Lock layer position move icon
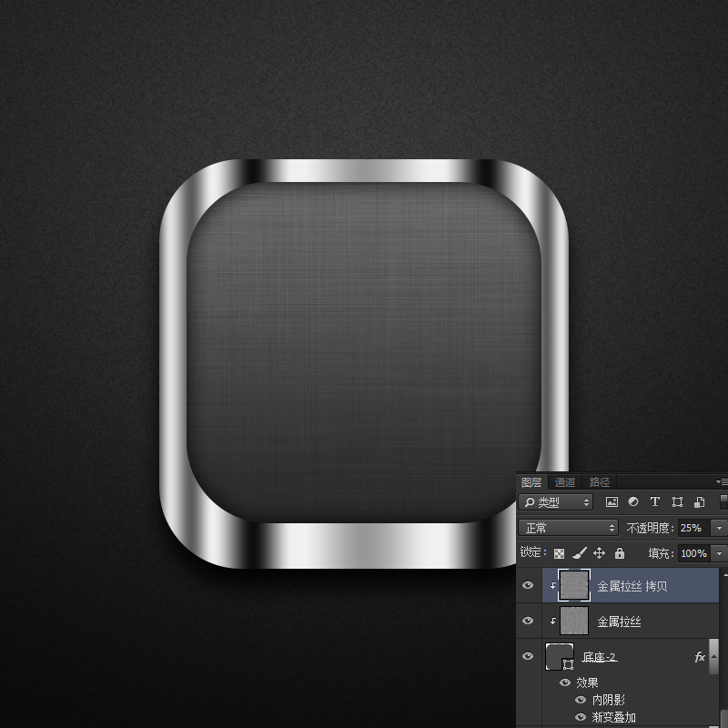The image size is (728, 728). click(x=600, y=553)
